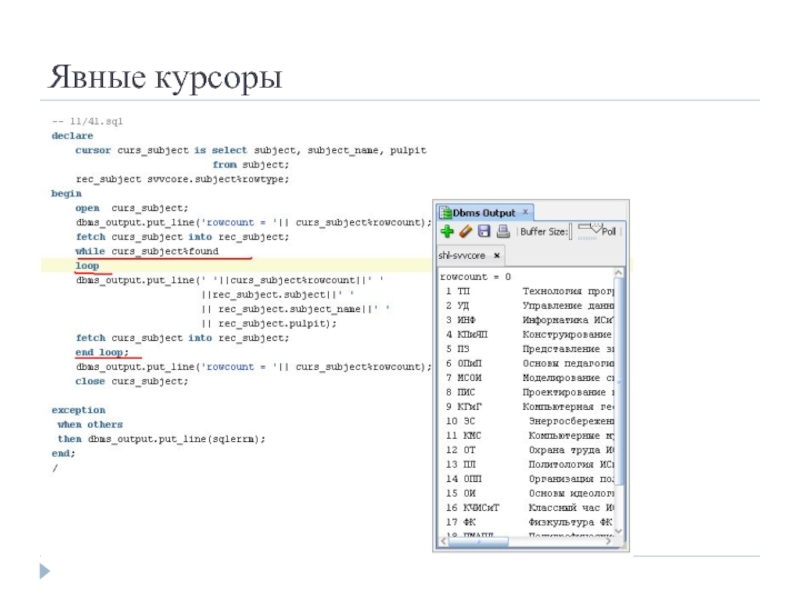This screenshot has height=600, width=800.
Task: Select the shl-svvcore output tab
Action: pos(462,256)
